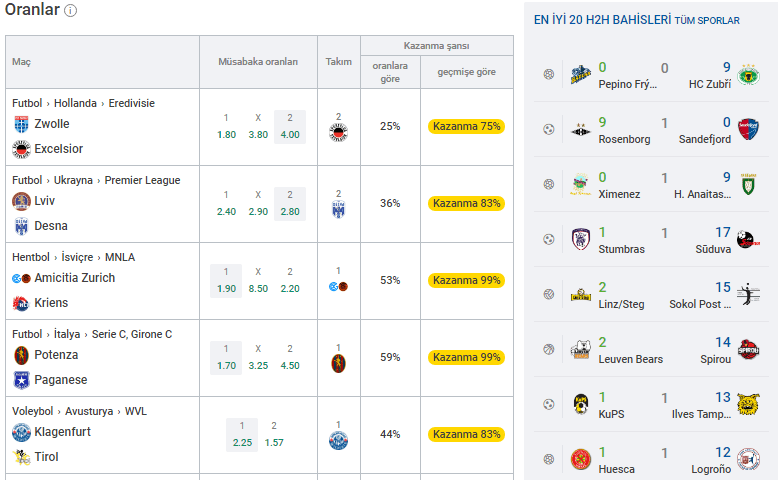Click the football sport icon beside Stumbras
This screenshot has height=480, width=778.
coord(548,240)
